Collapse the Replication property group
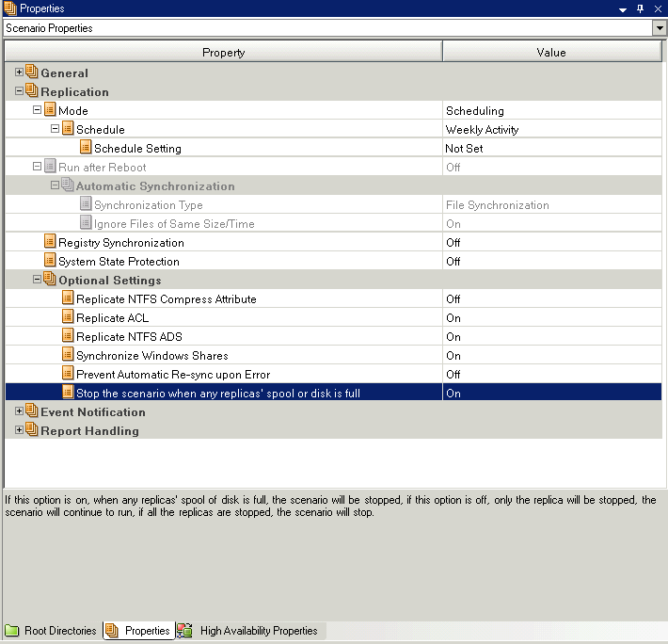The height and width of the screenshot is (644, 668). click(20, 91)
